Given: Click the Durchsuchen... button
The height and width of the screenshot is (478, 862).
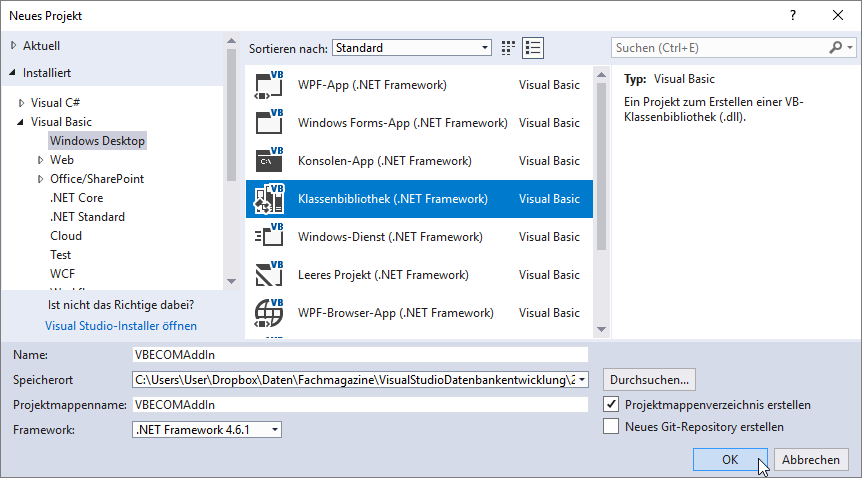Looking at the screenshot, I should coord(649,380).
